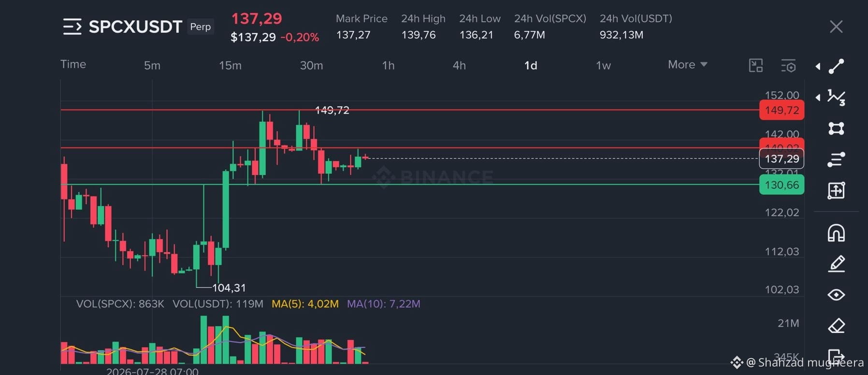Open the chart layout icon
The height and width of the screenshot is (375, 868).
[756, 65]
